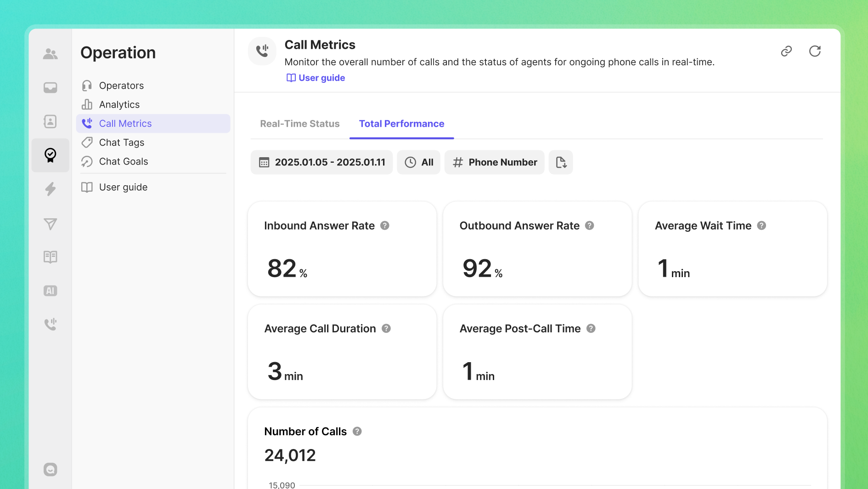This screenshot has height=489, width=868.
Task: Copy page link using the chain icon
Action: pos(786,51)
